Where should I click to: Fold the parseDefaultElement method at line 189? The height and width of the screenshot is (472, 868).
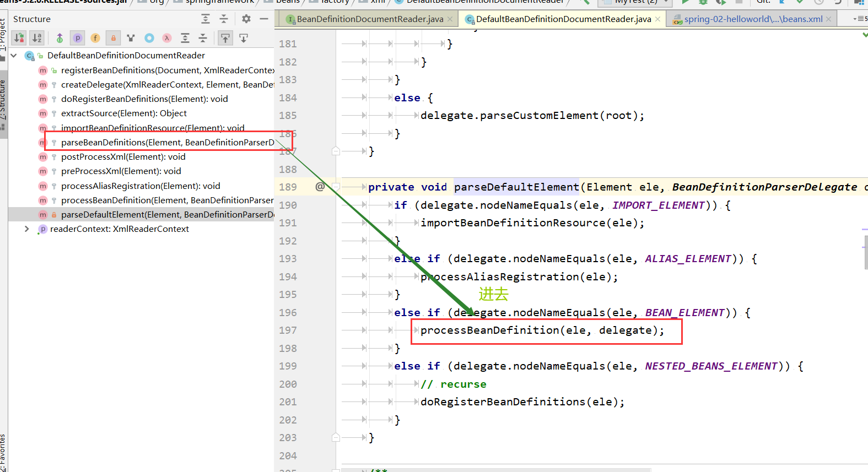(x=336, y=187)
